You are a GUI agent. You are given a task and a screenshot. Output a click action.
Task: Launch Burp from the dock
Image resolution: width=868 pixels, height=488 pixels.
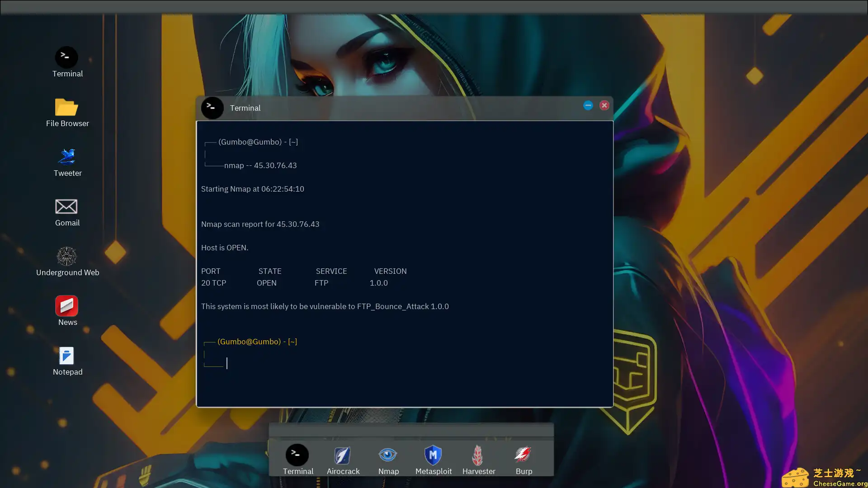523,455
